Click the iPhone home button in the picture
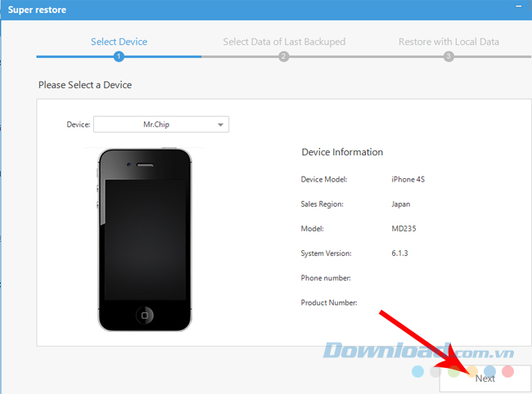This screenshot has height=394, width=532. pos(145,315)
